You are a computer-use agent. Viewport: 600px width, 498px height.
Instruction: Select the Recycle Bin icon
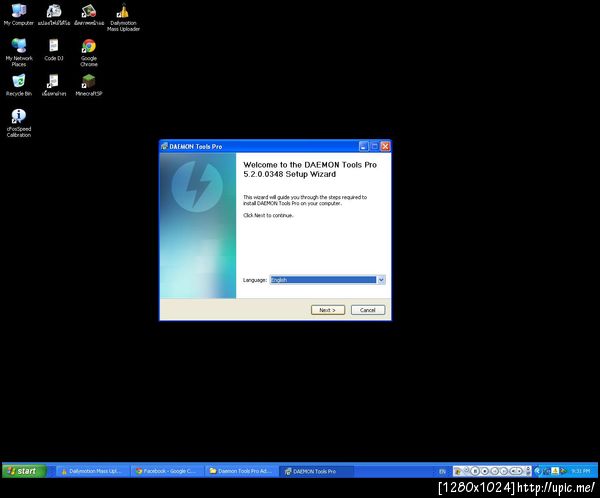tap(19, 85)
